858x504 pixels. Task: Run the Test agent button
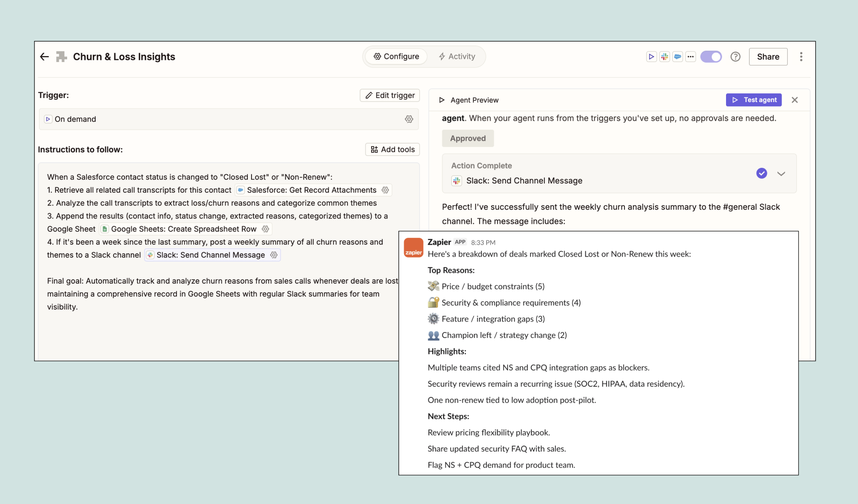coord(754,100)
